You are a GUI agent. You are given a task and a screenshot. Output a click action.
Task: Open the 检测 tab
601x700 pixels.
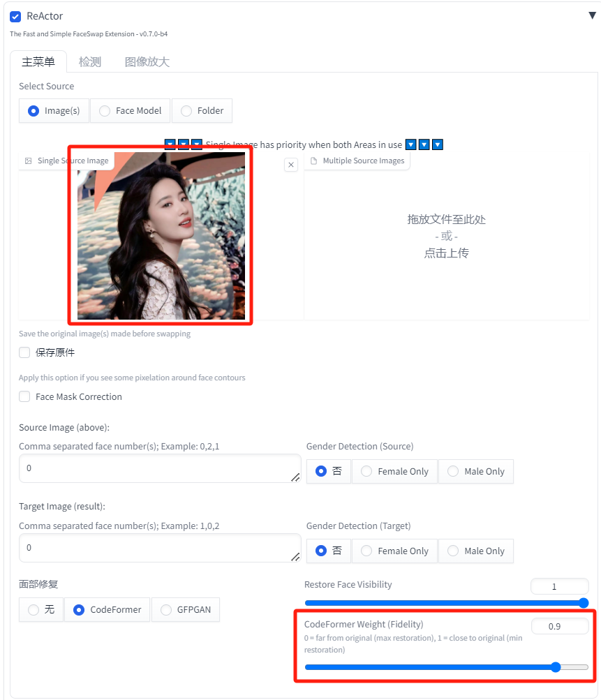tap(90, 61)
